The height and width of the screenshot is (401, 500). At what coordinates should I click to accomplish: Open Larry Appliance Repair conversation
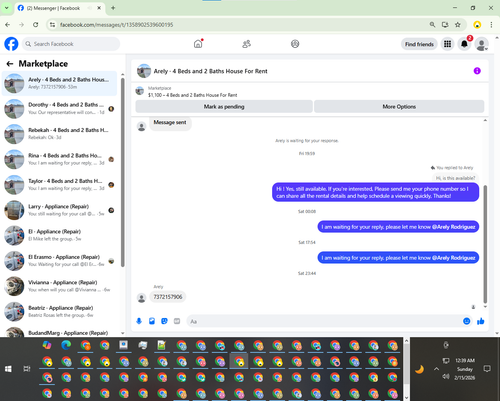pos(59,210)
